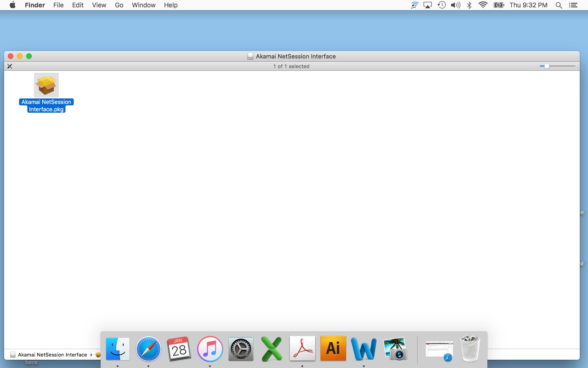The width and height of the screenshot is (588, 368).
Task: Open Finder from the Dock
Action: pyautogui.click(x=118, y=349)
